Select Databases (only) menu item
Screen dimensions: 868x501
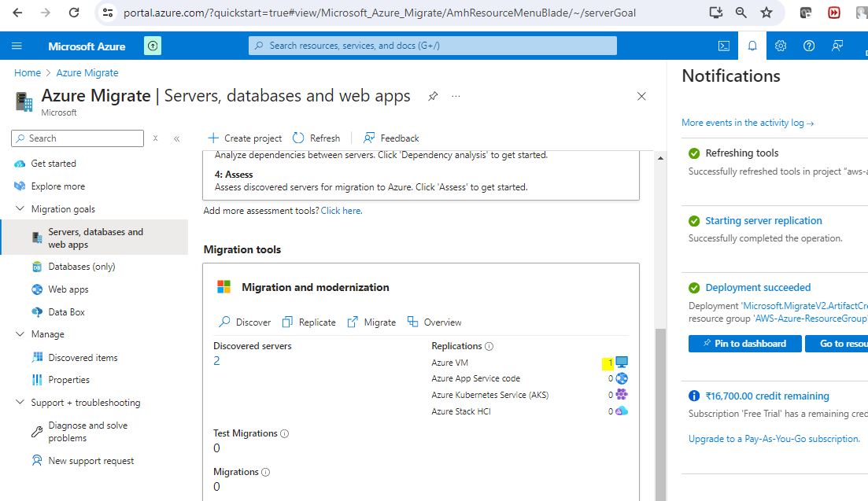[x=82, y=267]
